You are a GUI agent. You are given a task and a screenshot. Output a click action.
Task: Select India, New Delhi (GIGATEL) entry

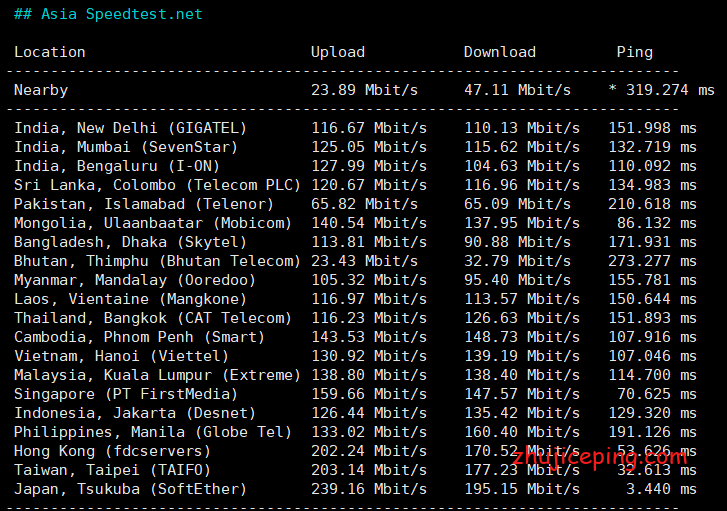point(130,128)
